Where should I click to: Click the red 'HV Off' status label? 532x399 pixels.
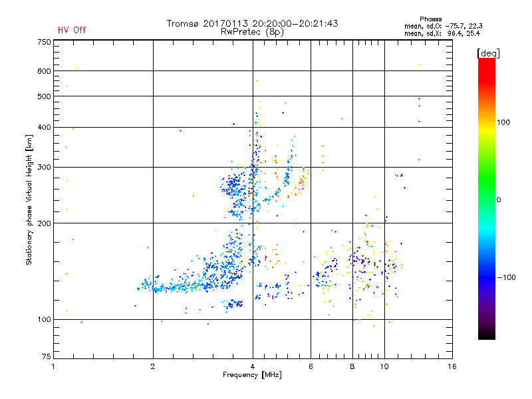click(x=72, y=30)
